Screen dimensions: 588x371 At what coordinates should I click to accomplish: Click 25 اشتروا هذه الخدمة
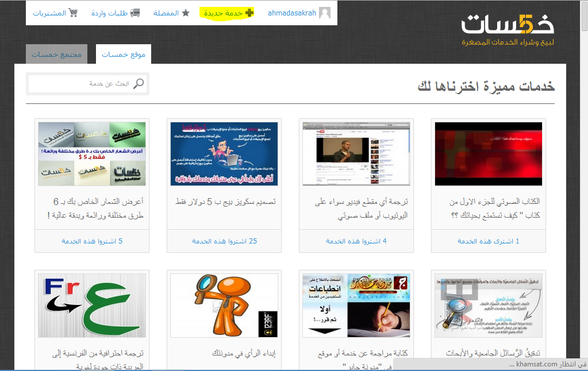click(224, 241)
